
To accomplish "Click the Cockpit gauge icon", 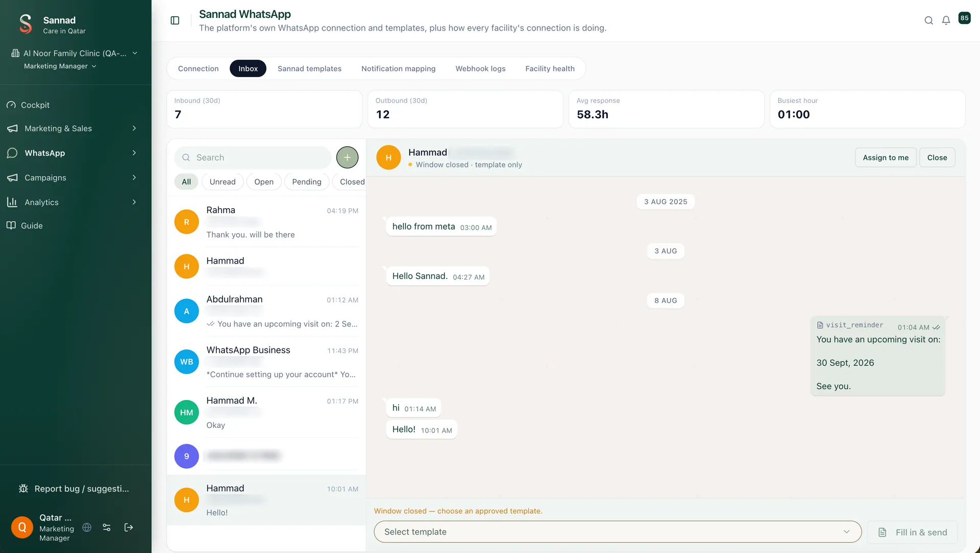I will coord(11,105).
